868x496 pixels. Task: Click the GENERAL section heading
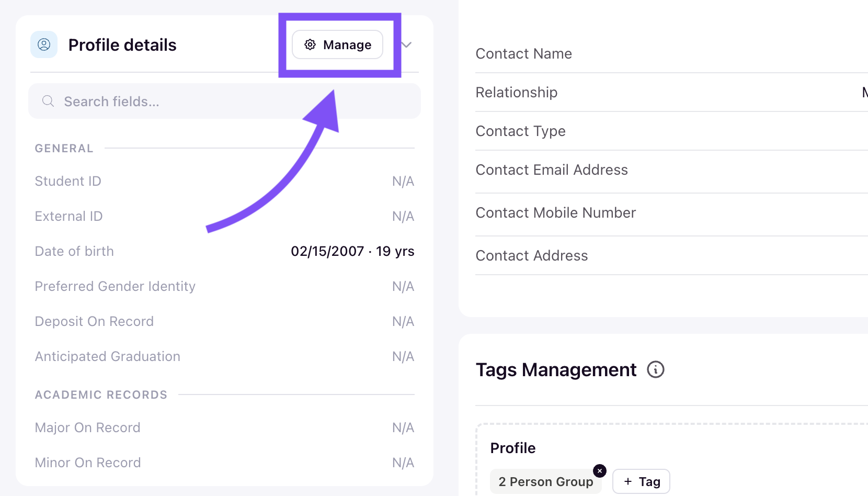[64, 149]
